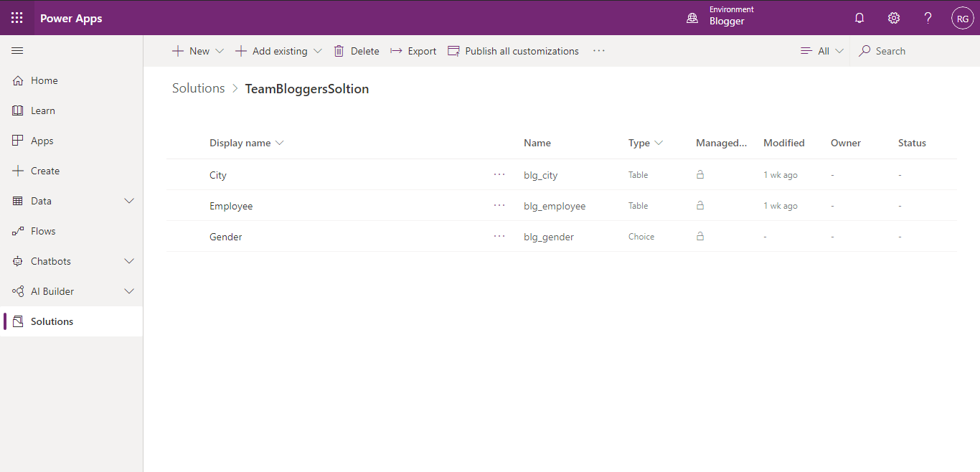Click Publish all customizations
The height and width of the screenshot is (472, 980).
(513, 50)
